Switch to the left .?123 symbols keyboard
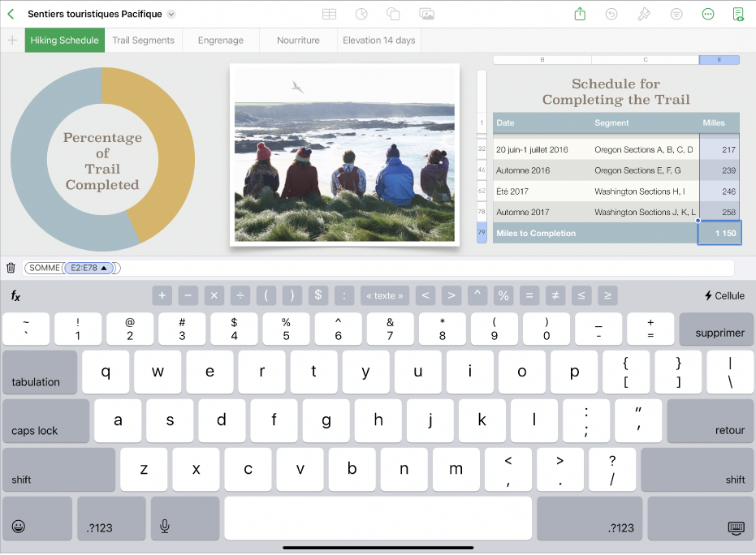 (x=111, y=518)
